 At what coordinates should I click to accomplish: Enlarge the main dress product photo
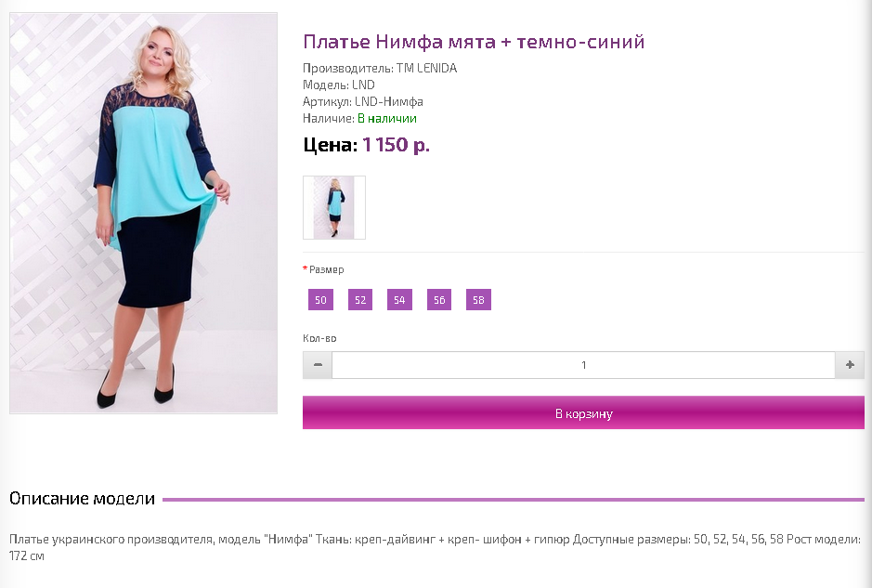click(144, 213)
